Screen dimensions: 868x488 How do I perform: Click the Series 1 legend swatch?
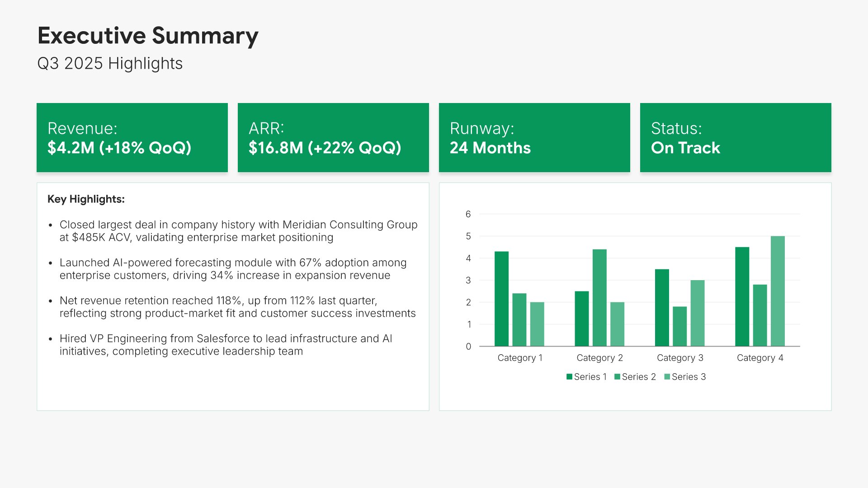click(x=569, y=377)
